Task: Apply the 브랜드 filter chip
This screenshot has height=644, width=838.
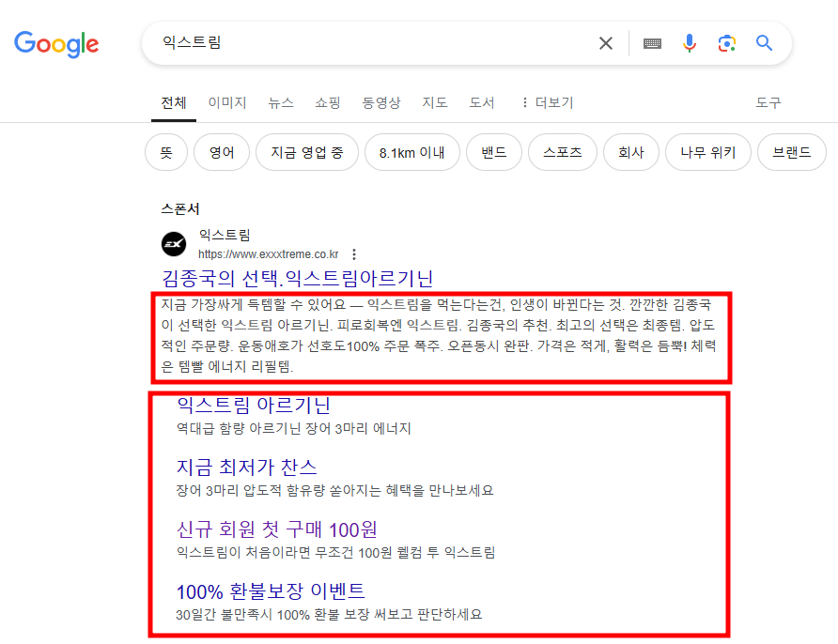Action: point(792,152)
